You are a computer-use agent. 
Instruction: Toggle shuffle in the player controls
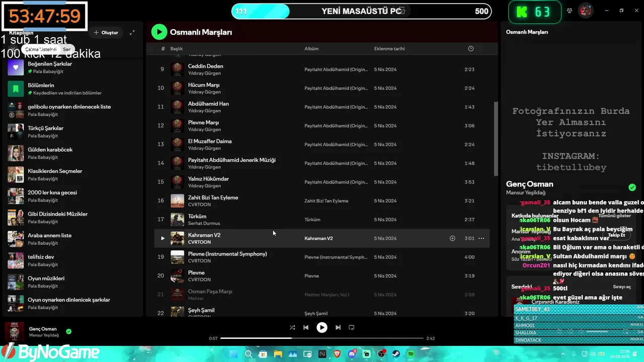tap(292, 327)
